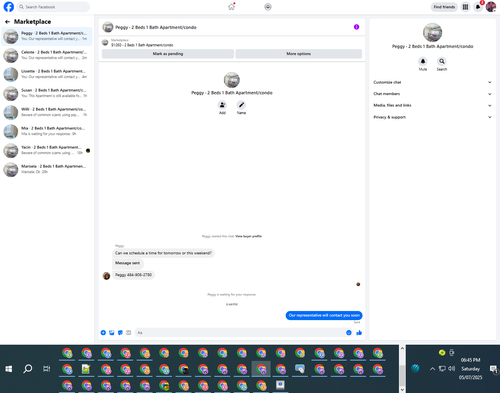Expand Chat members section
The height and width of the screenshot is (393, 500).
(x=432, y=94)
